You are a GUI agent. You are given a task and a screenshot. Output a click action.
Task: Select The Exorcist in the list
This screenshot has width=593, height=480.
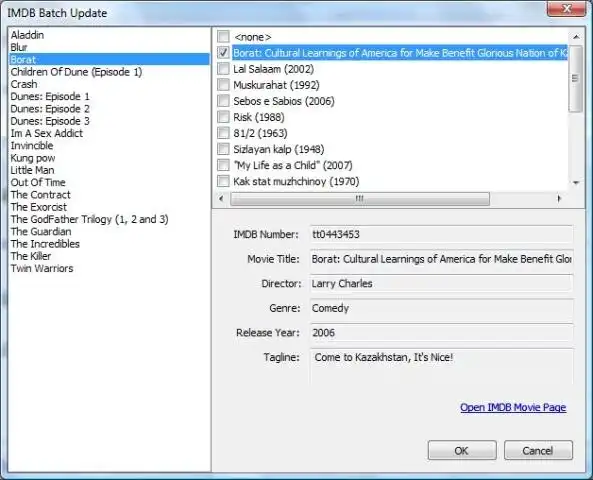tap(39, 207)
